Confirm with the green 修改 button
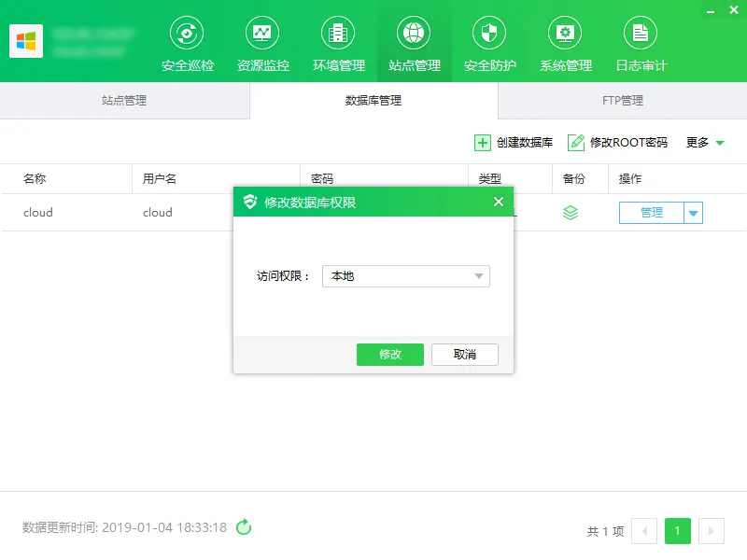 click(390, 355)
